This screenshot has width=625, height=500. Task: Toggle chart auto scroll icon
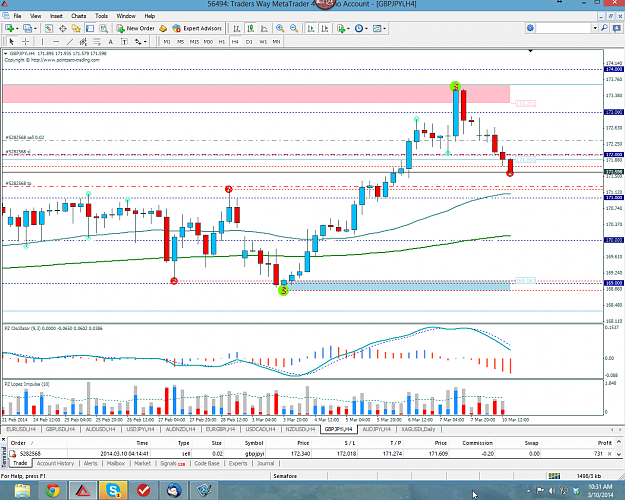point(311,28)
